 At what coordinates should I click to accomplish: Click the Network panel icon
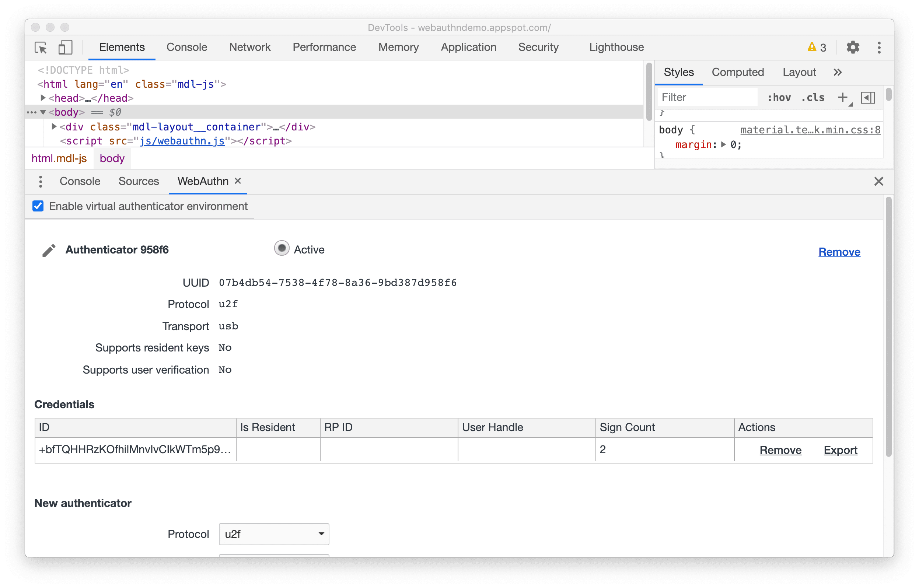(250, 47)
